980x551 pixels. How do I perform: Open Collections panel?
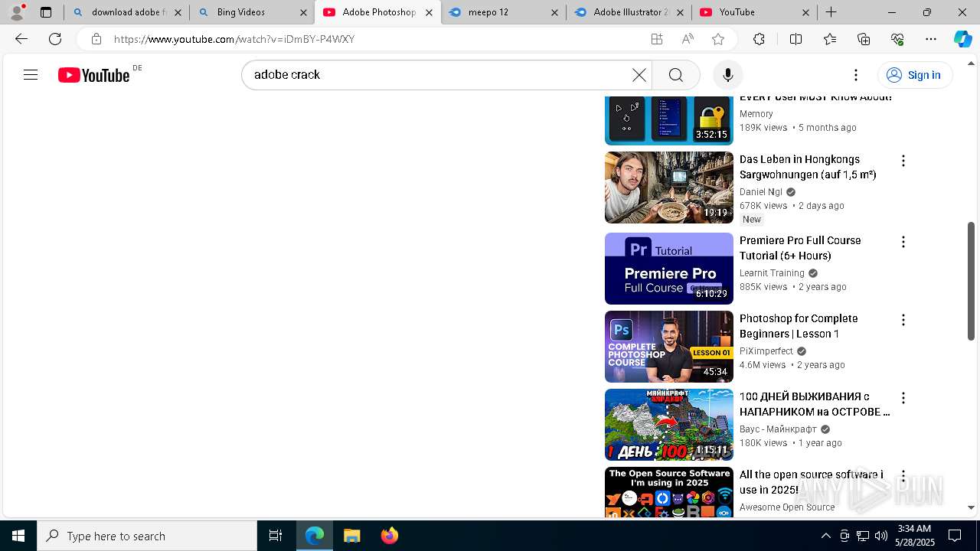click(864, 39)
